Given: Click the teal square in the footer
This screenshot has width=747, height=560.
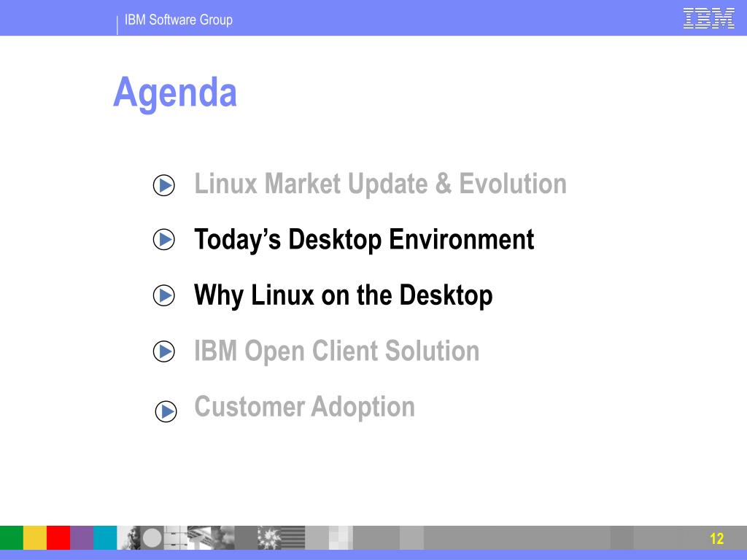Looking at the screenshot, I should click(105, 537).
